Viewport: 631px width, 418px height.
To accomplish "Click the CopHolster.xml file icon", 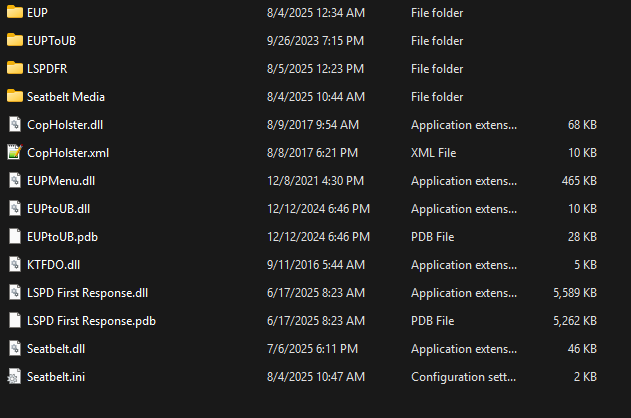I will (x=14, y=153).
